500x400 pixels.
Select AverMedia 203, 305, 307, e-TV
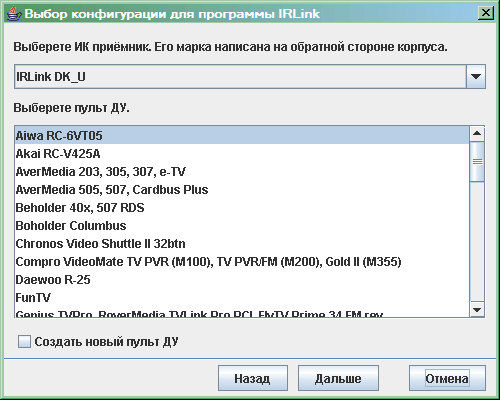point(242,171)
